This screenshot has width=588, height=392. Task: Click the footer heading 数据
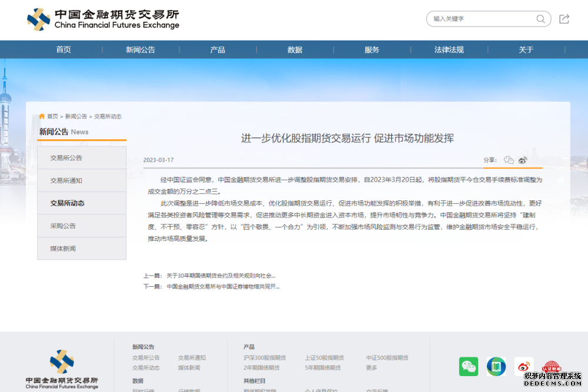pyautogui.click(x=138, y=381)
